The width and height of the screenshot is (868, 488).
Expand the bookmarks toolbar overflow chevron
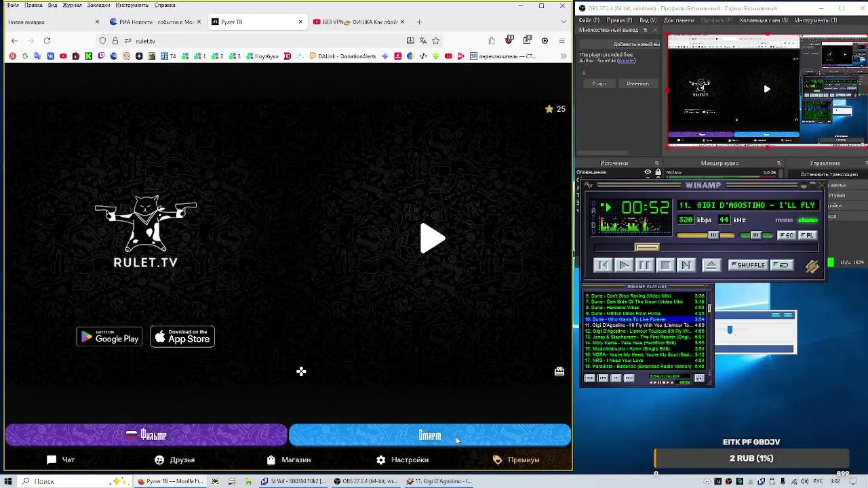[x=563, y=56]
